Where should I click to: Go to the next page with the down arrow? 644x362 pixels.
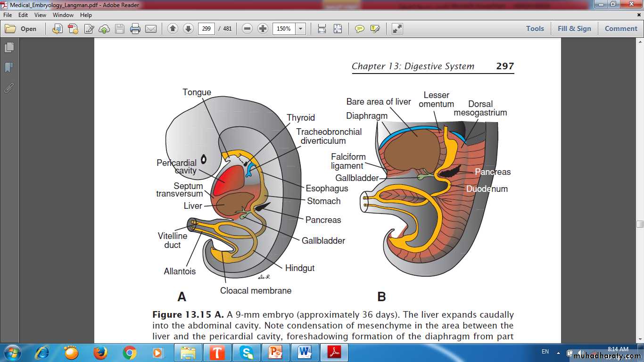tap(188, 29)
